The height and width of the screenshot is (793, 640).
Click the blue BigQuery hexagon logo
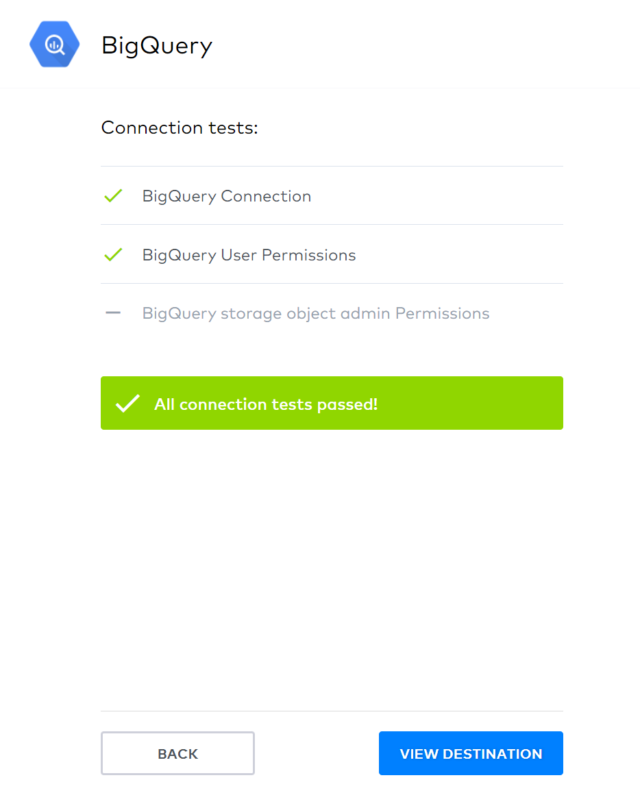[x=55, y=45]
